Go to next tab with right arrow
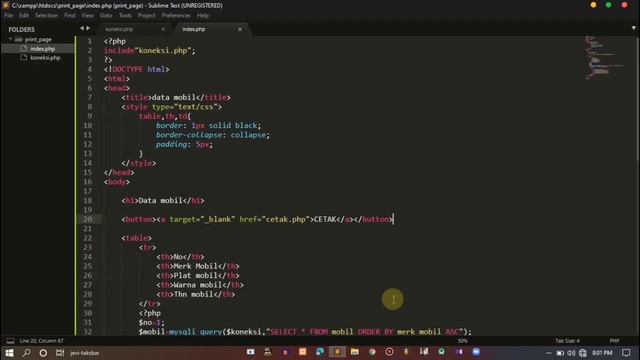The width and height of the screenshot is (640, 360). click(88, 28)
